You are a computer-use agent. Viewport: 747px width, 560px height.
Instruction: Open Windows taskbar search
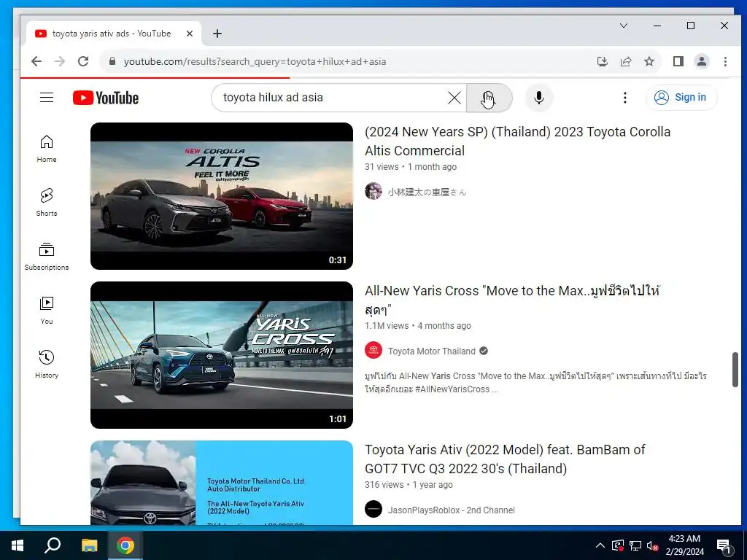tap(53, 545)
